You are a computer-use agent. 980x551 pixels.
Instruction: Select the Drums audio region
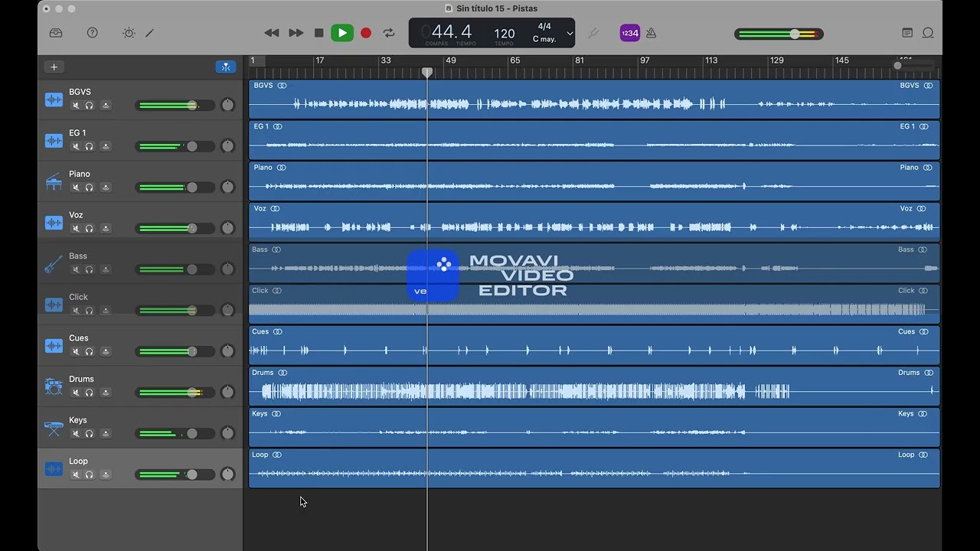point(594,386)
